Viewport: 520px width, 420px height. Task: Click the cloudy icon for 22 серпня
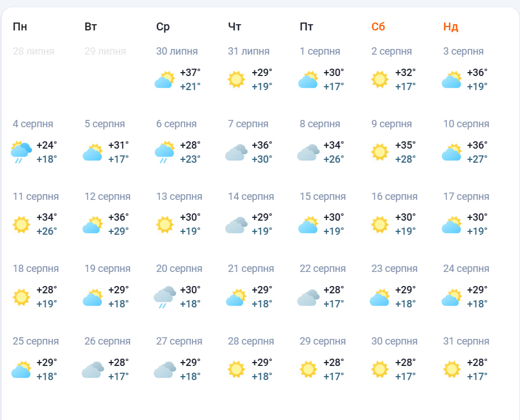[x=308, y=297]
